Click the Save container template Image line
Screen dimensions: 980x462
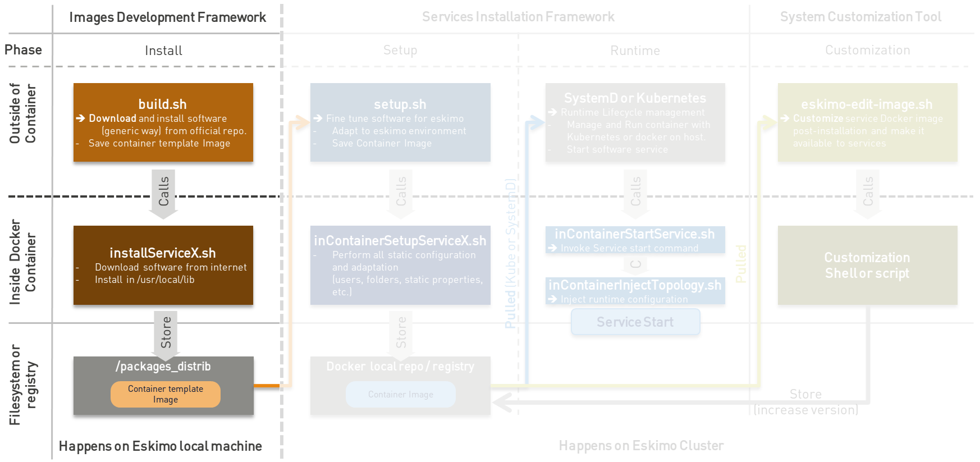tap(159, 143)
